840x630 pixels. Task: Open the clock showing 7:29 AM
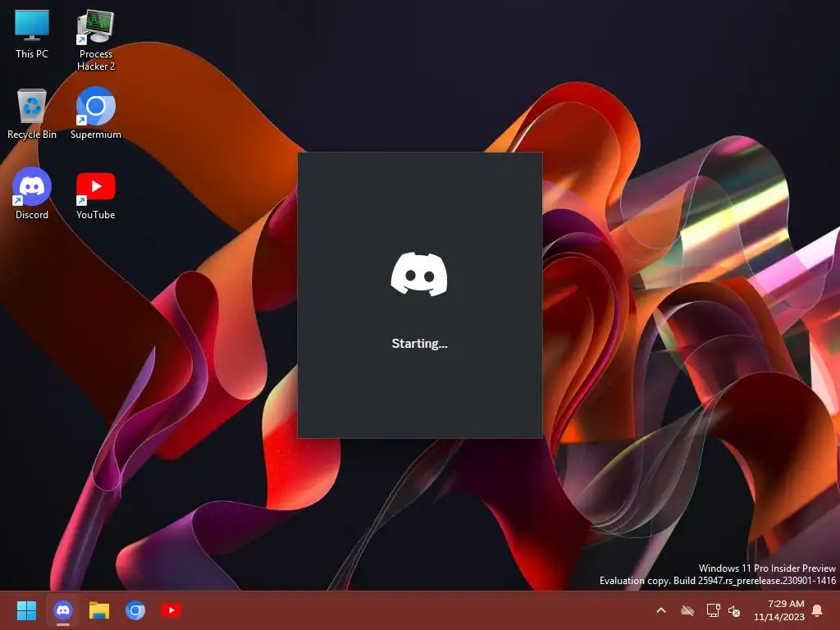[x=779, y=610]
